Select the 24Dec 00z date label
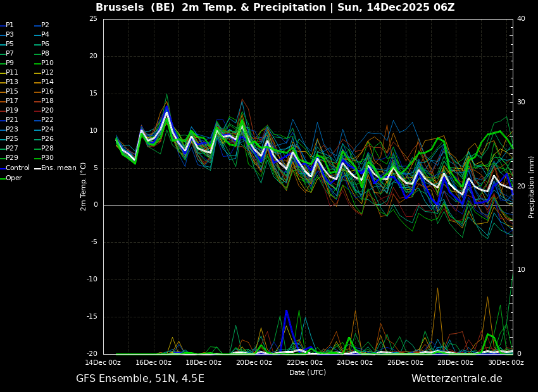Screen dimensions: 538x392 pyautogui.click(x=355, y=362)
